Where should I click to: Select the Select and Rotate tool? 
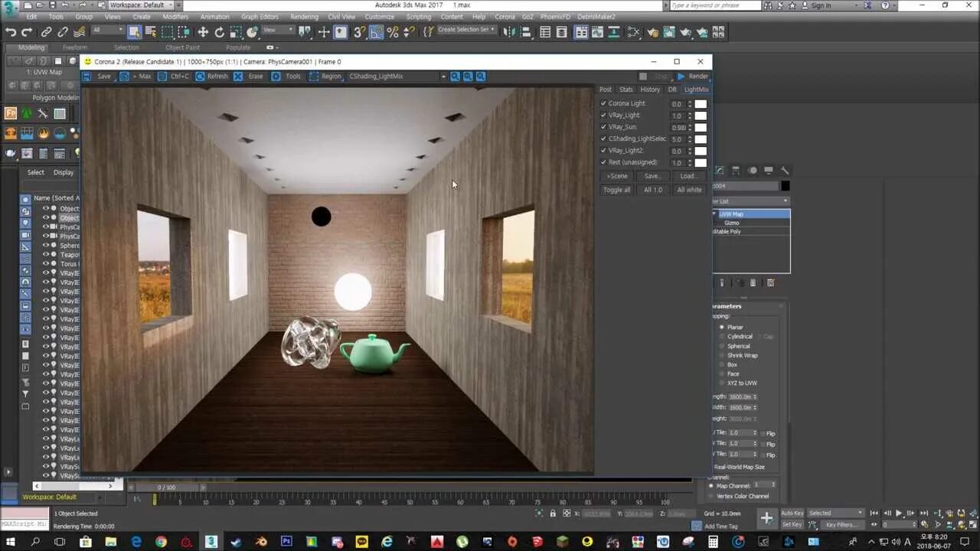219,32
